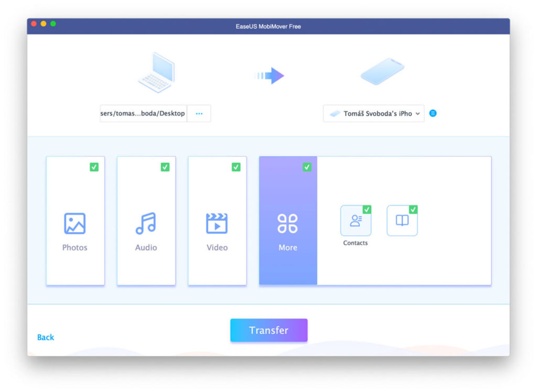Click the Video label
537x392 pixels.
[217, 247]
